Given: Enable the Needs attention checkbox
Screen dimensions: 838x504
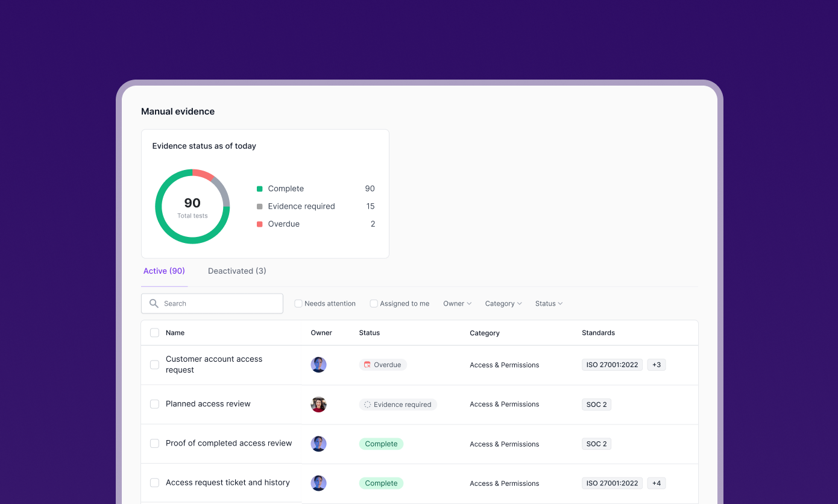Looking at the screenshot, I should [x=298, y=303].
